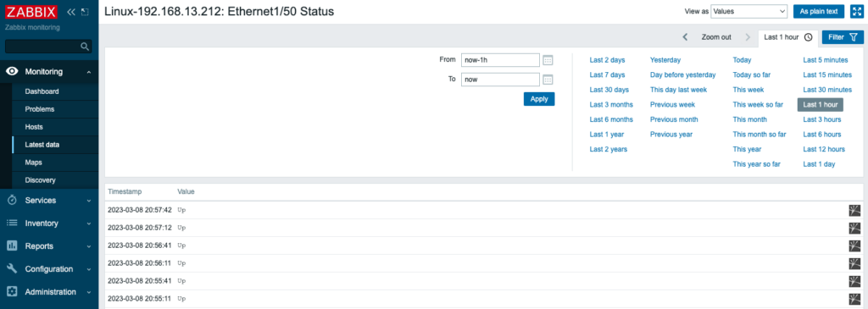Go to previous time period arrow
The image size is (868, 309).
coord(685,37)
